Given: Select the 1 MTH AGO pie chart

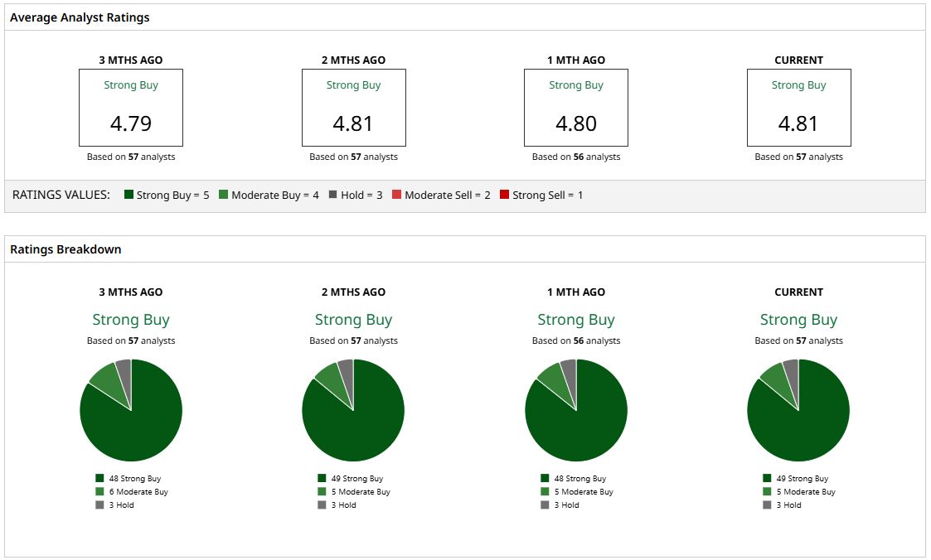Looking at the screenshot, I should pyautogui.click(x=576, y=410).
